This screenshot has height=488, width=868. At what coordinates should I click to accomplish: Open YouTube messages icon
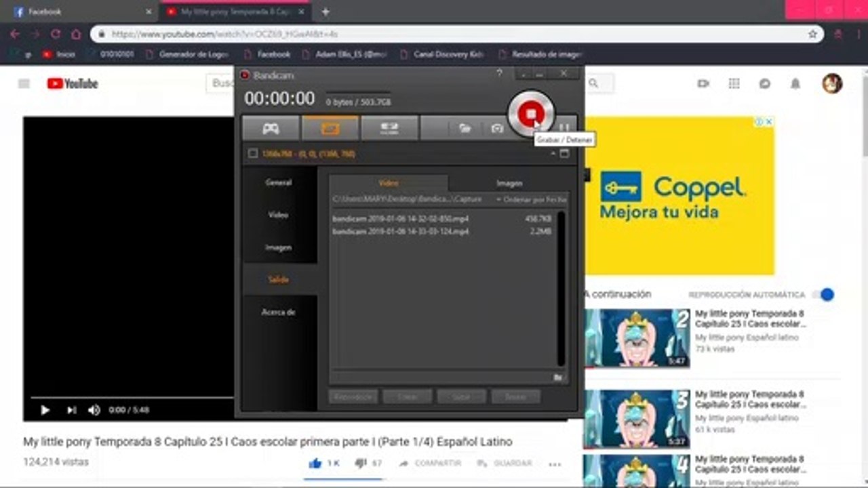pos(764,83)
